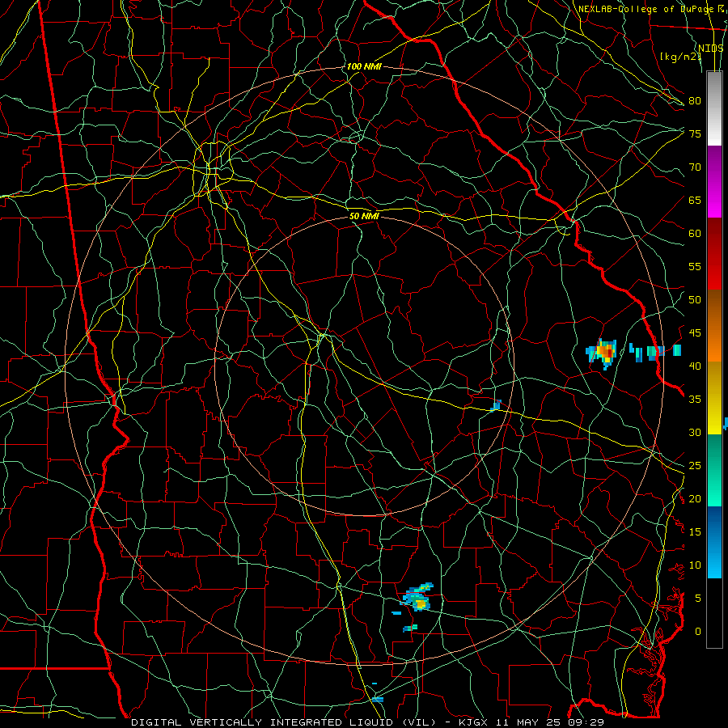The width and height of the screenshot is (728, 728).
Task: Click the 65 value on the VIL scale
Action: tap(695, 200)
